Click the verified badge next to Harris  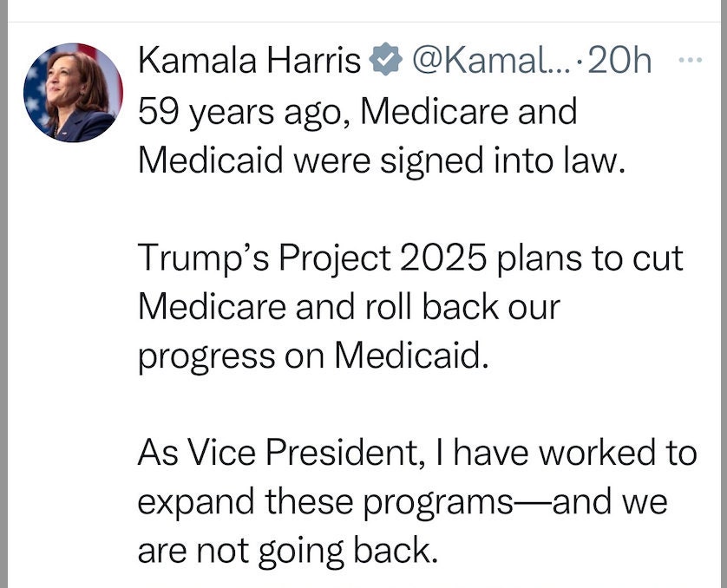(385, 59)
